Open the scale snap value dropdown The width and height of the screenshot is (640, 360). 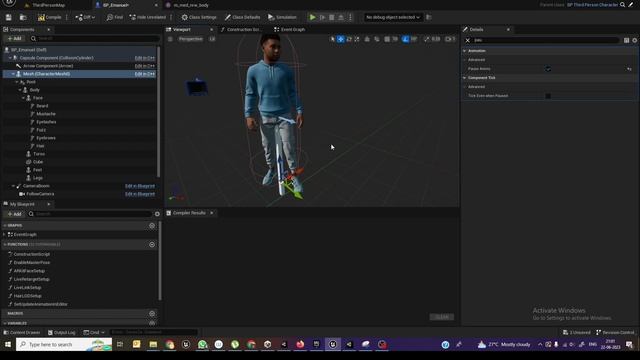(x=436, y=39)
